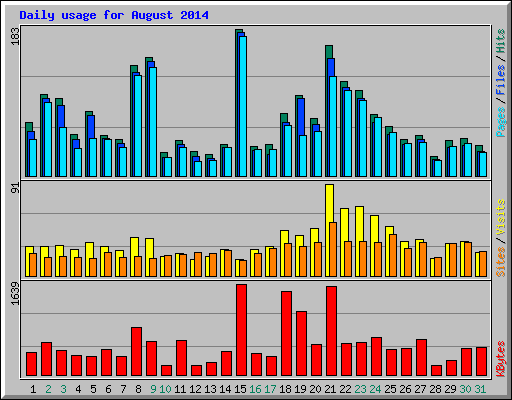This screenshot has height=400, width=512.
Task: Click day label "6" on x-axis
Action: tap(108, 389)
